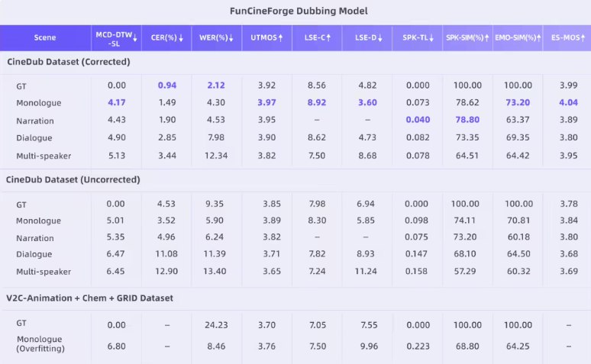
Task: Click the highlighted 0.94 CER value
Action: click(166, 85)
